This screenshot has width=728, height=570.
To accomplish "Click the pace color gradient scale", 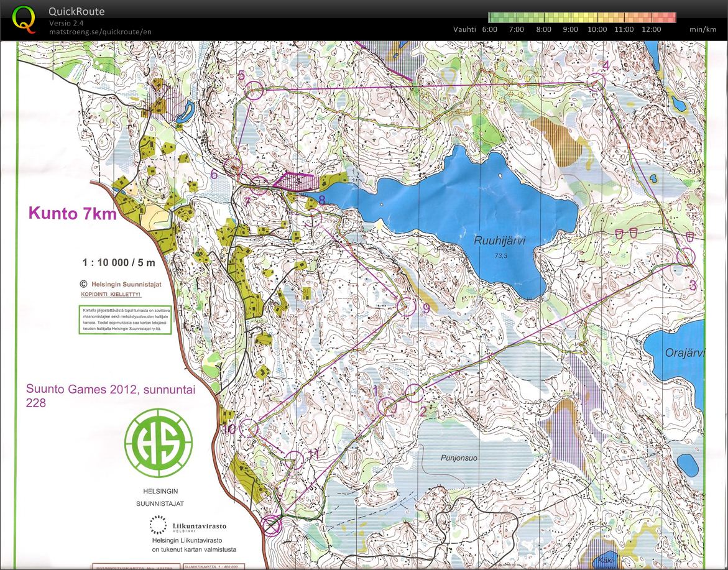I will coord(583,16).
